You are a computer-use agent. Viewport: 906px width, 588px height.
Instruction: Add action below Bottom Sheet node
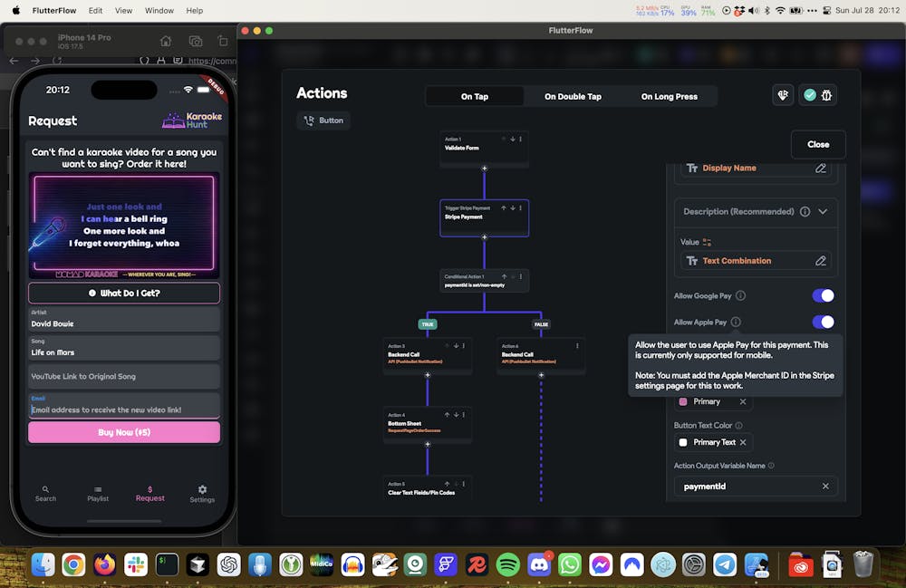click(x=428, y=444)
